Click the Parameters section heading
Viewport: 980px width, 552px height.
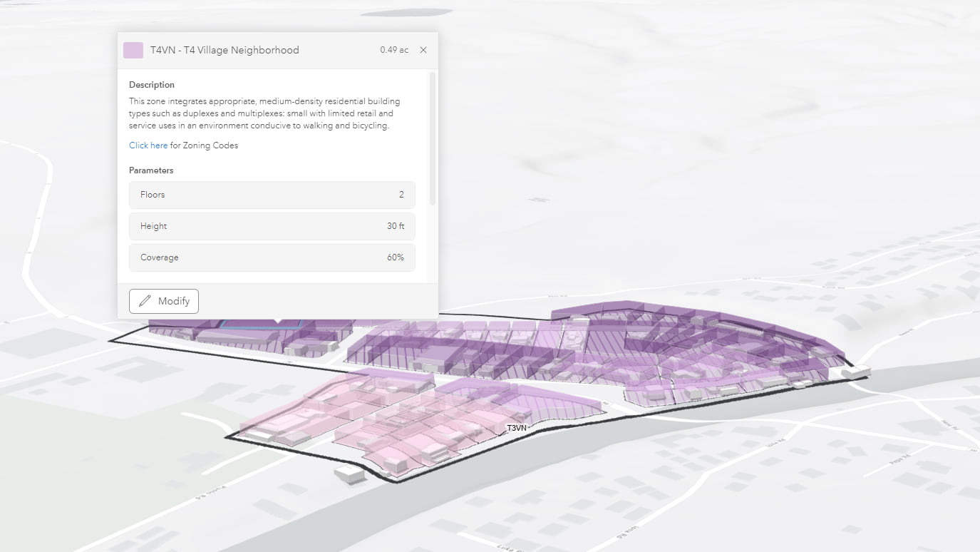[x=151, y=170]
